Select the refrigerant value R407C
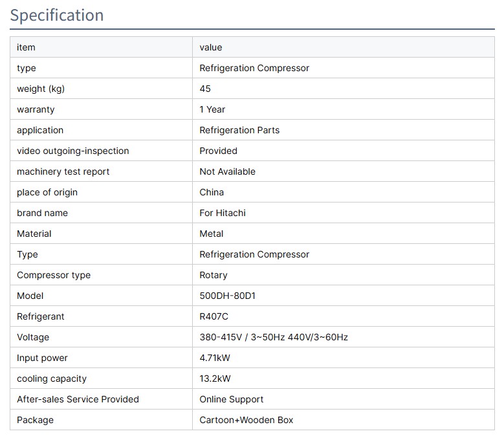The image size is (504, 438). tap(214, 316)
